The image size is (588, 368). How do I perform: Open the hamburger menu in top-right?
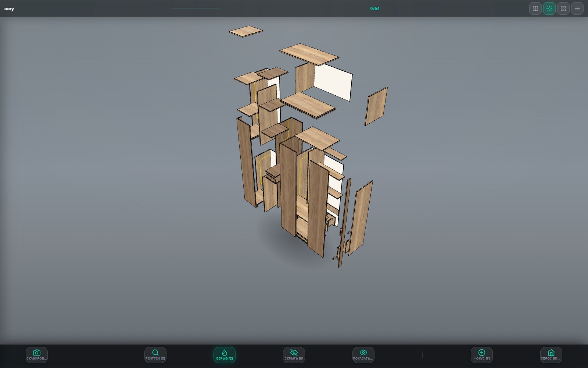(x=577, y=8)
